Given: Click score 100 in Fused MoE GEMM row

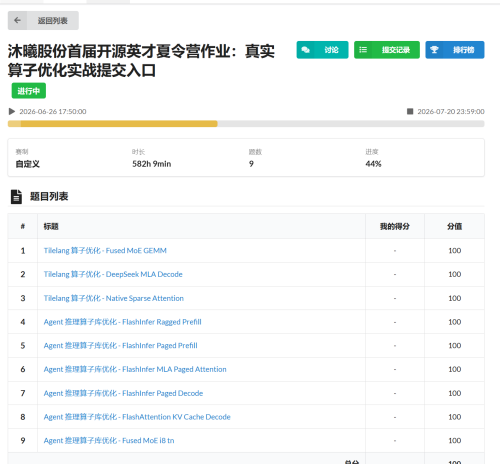Looking at the screenshot, I should click(455, 250).
